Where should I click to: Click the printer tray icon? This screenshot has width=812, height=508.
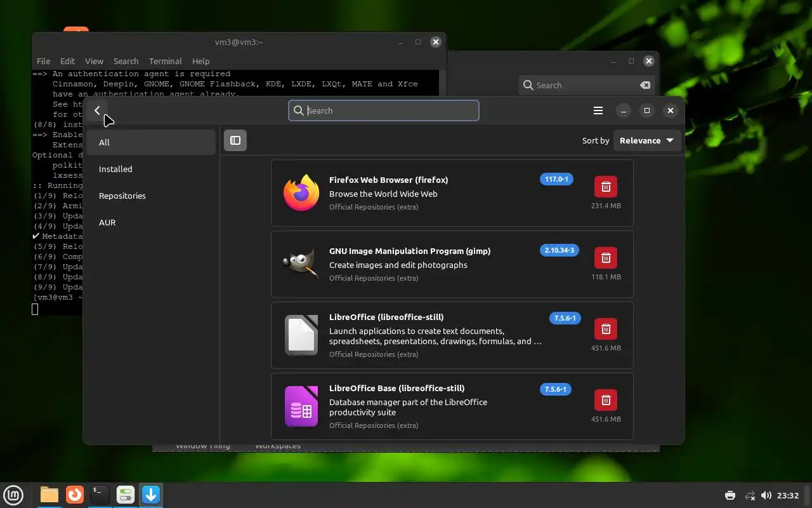pos(730,495)
